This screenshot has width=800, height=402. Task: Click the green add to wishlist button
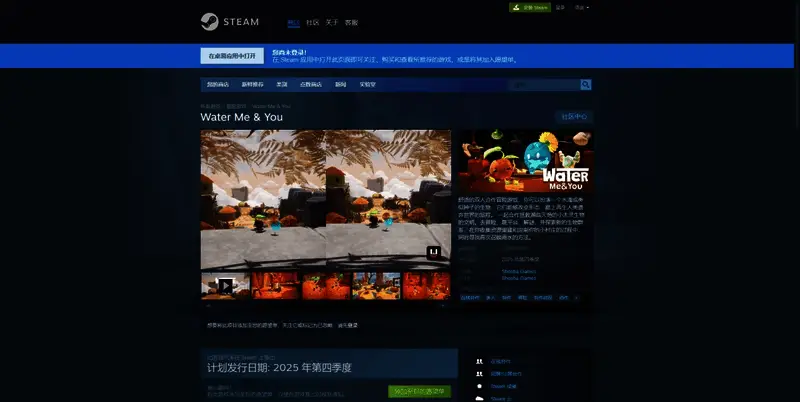click(419, 391)
